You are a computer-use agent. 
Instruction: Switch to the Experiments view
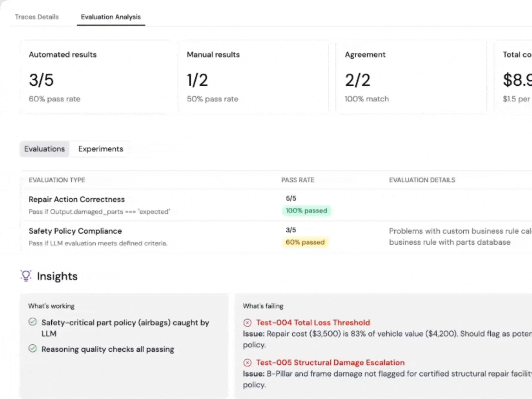(100, 149)
